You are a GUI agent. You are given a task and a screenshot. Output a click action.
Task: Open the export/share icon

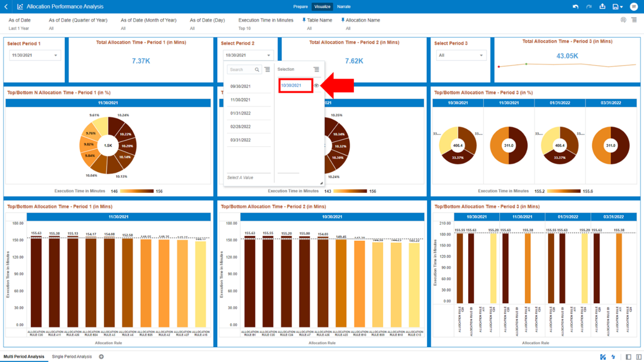602,7
